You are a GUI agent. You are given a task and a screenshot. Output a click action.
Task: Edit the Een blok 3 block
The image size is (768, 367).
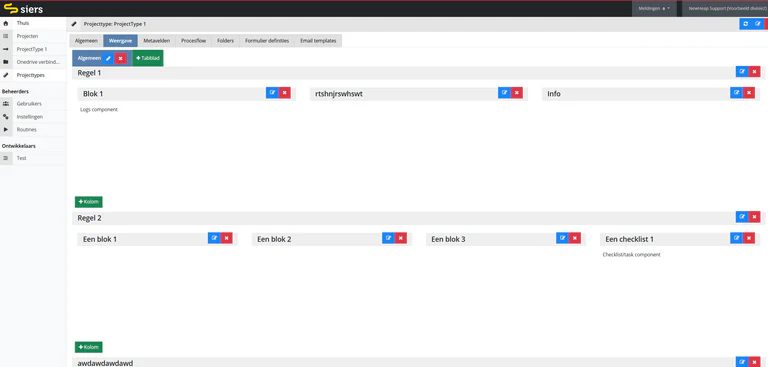562,238
